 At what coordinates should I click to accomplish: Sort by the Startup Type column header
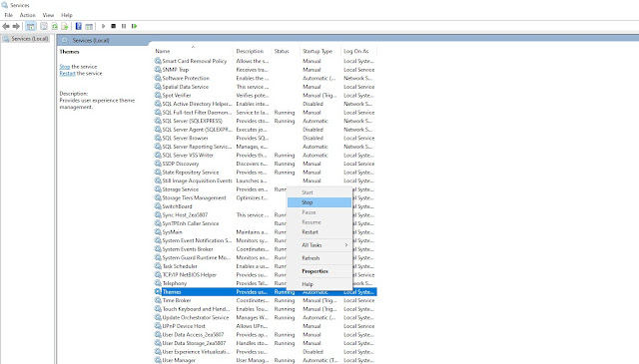[x=319, y=51]
